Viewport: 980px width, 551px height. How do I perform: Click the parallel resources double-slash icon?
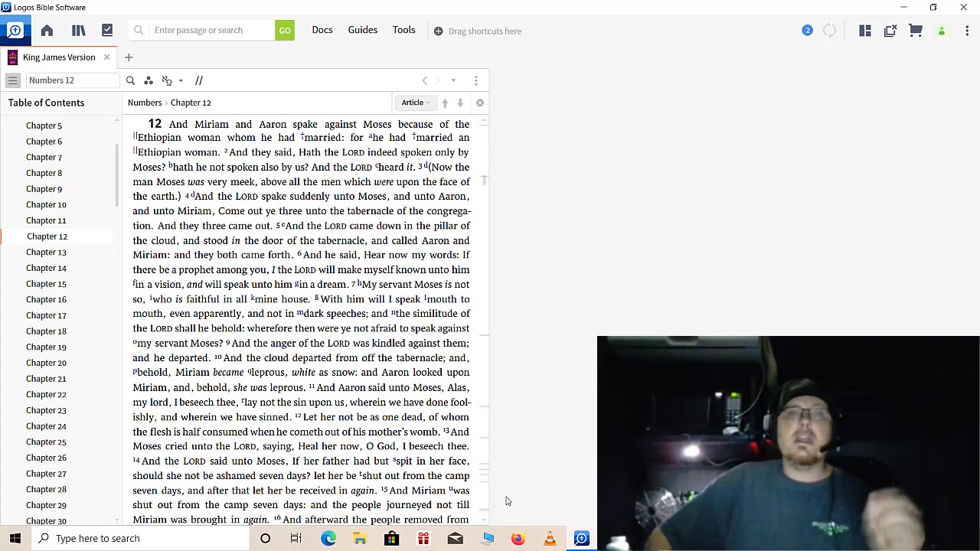198,80
